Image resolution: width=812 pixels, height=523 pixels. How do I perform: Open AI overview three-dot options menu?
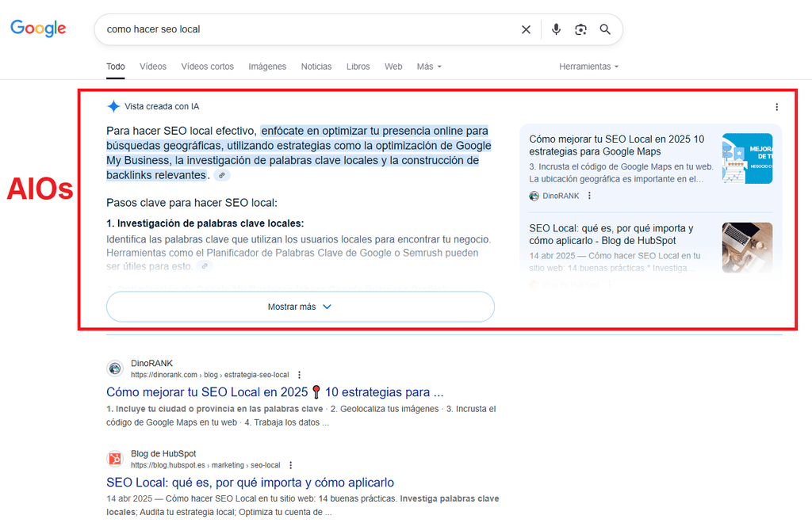[776, 107]
